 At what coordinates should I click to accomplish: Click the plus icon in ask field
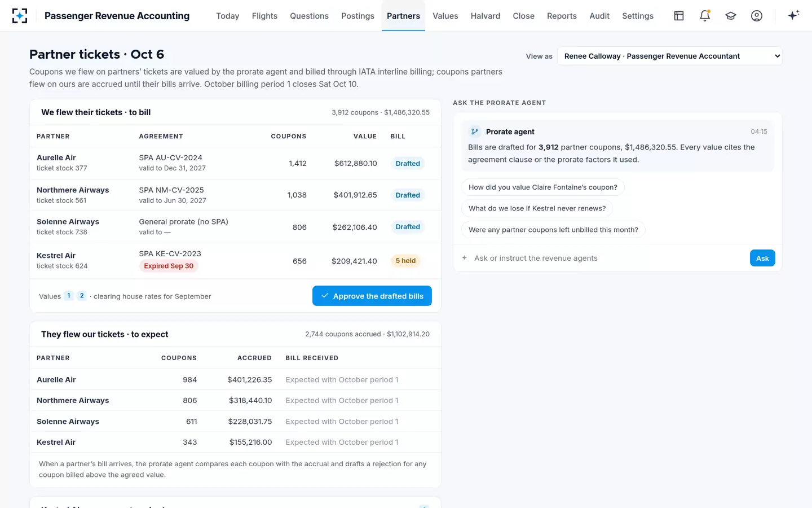tap(465, 258)
